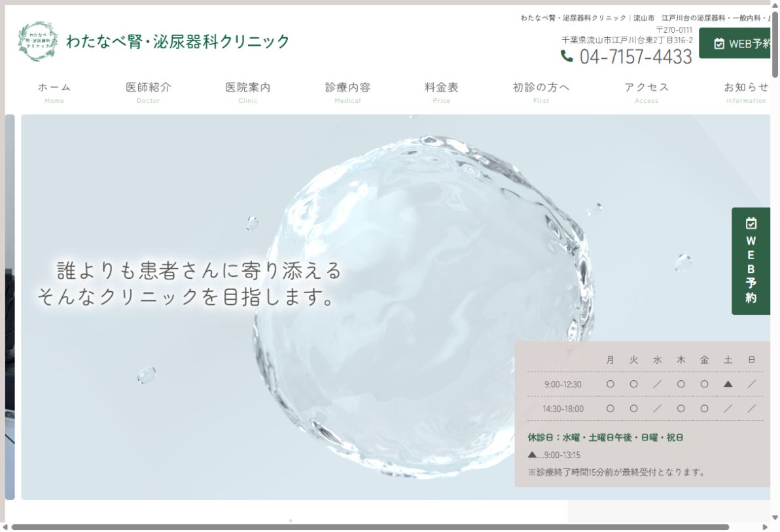This screenshot has width=780, height=532.
Task: Click the horizontal scrollbar left arrow
Action: click(x=5, y=527)
